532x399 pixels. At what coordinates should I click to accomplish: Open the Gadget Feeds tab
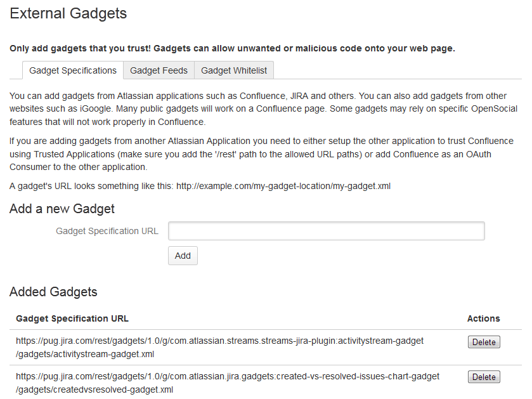tap(159, 70)
